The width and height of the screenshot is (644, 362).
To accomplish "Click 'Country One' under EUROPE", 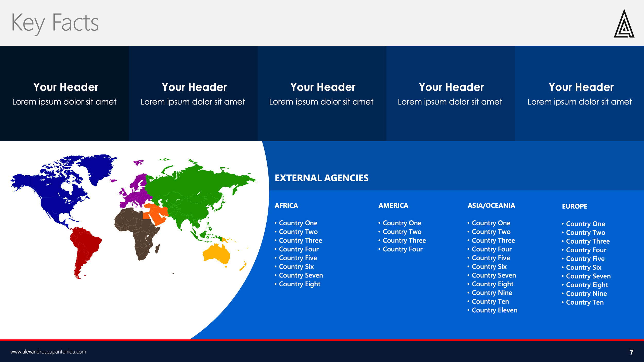I will [x=586, y=224].
